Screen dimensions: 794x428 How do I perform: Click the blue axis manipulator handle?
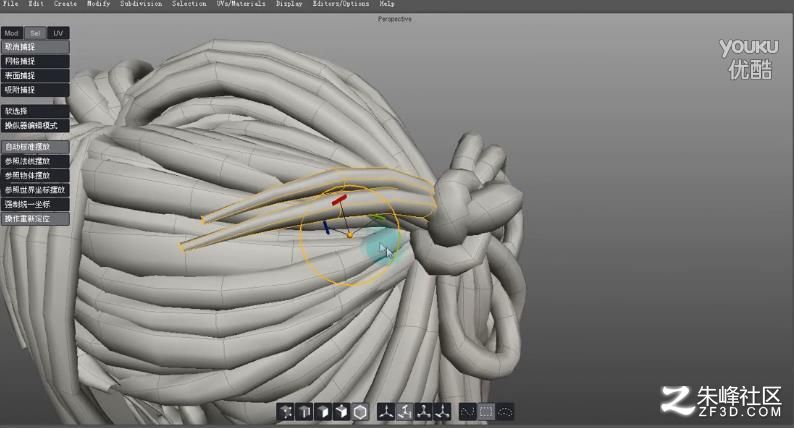pyautogui.click(x=327, y=227)
